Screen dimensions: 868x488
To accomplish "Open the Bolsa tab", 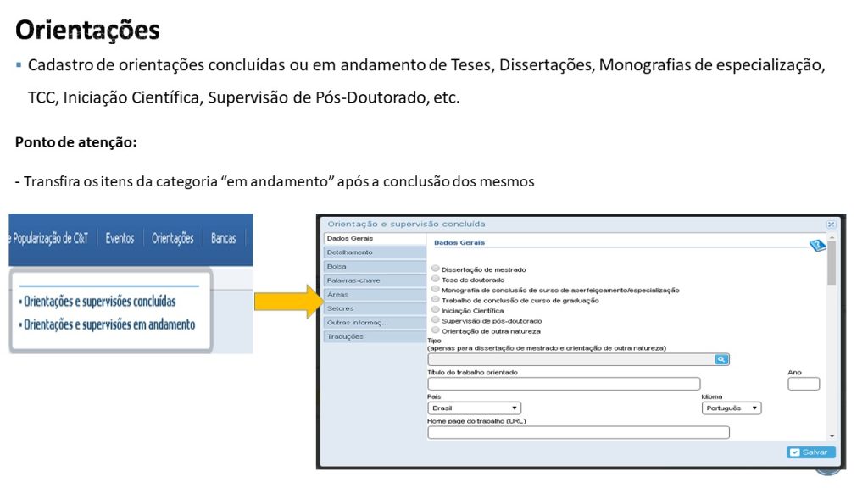I will [375, 267].
